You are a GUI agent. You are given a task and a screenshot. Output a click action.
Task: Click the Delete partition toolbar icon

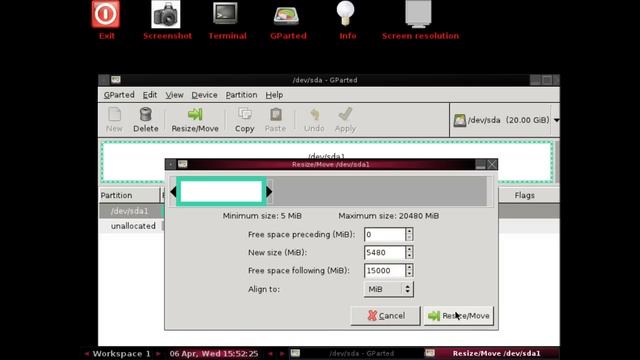pos(146,120)
